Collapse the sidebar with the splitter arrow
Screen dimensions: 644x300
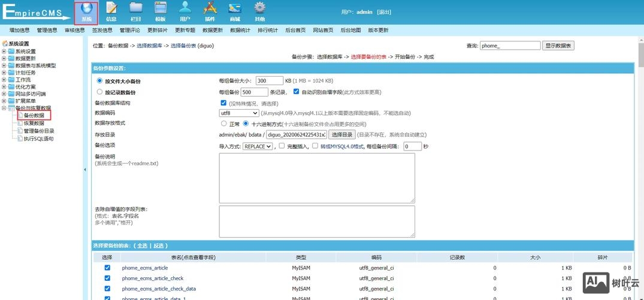coord(85,170)
